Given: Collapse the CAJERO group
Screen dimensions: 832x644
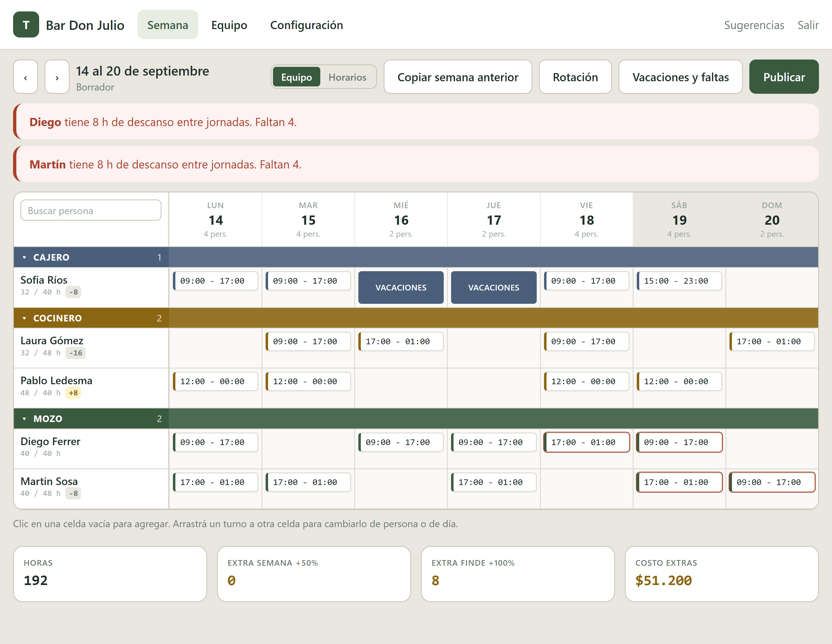Looking at the screenshot, I should point(24,257).
